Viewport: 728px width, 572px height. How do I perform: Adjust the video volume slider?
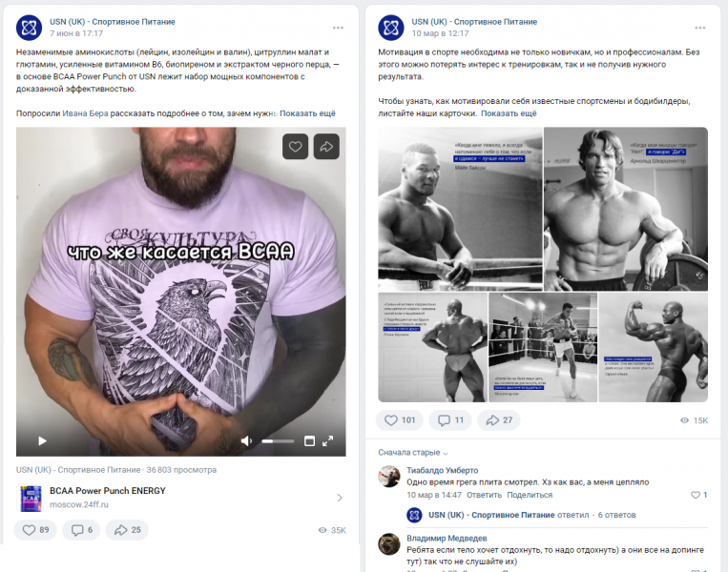[278, 440]
